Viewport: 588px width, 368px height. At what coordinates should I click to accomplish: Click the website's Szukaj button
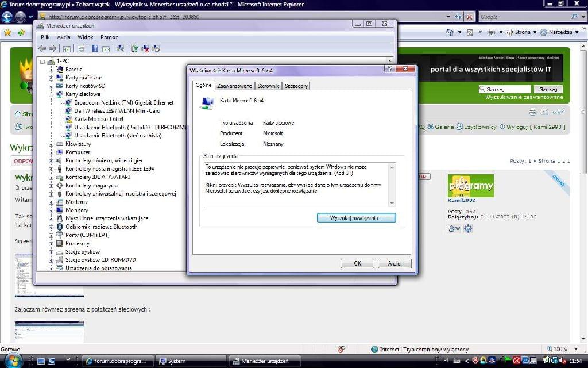click(x=548, y=89)
